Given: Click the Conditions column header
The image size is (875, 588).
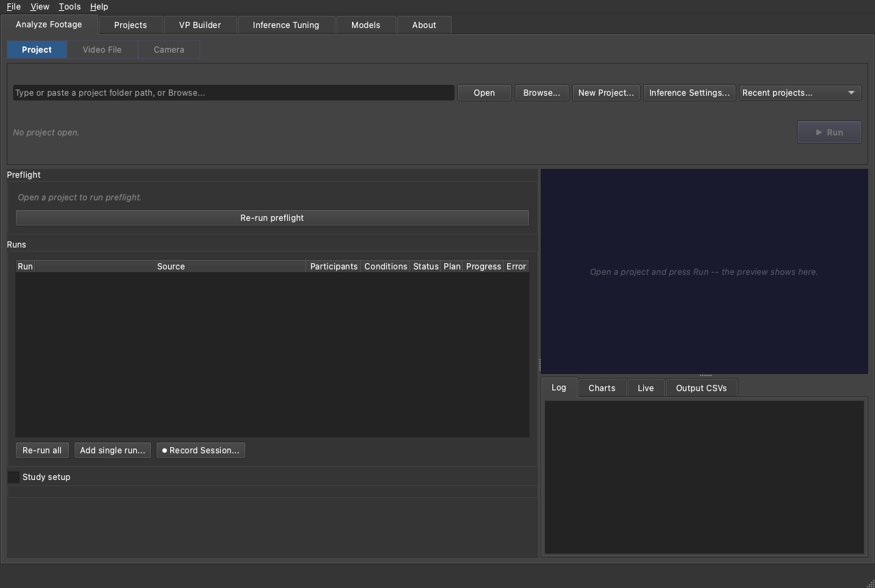Looking at the screenshot, I should coord(386,266).
